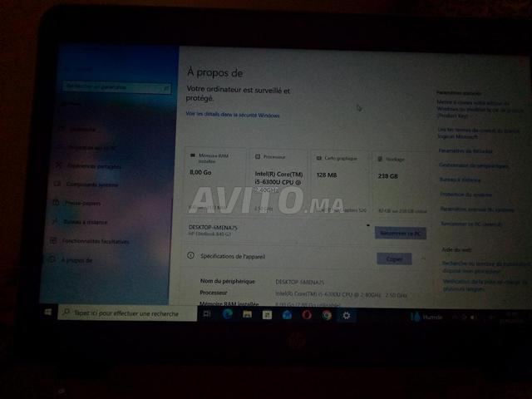Click the Stockage card
This screenshot has width=532, height=399.
pos(401,184)
